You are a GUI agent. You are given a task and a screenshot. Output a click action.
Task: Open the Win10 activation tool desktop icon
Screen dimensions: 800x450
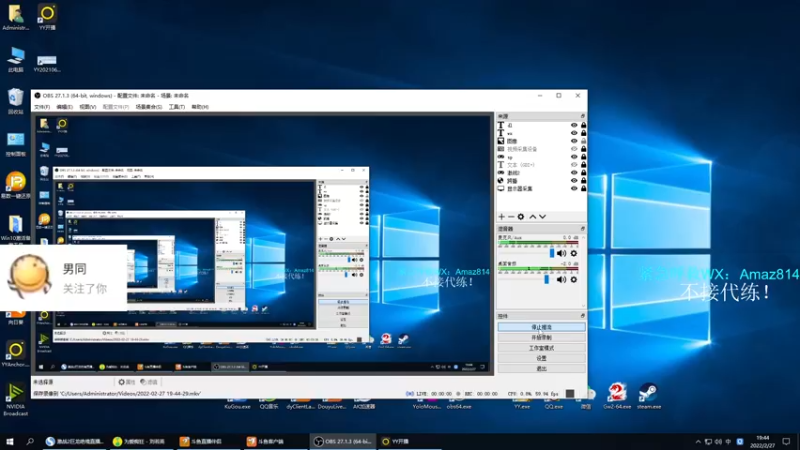[15, 228]
